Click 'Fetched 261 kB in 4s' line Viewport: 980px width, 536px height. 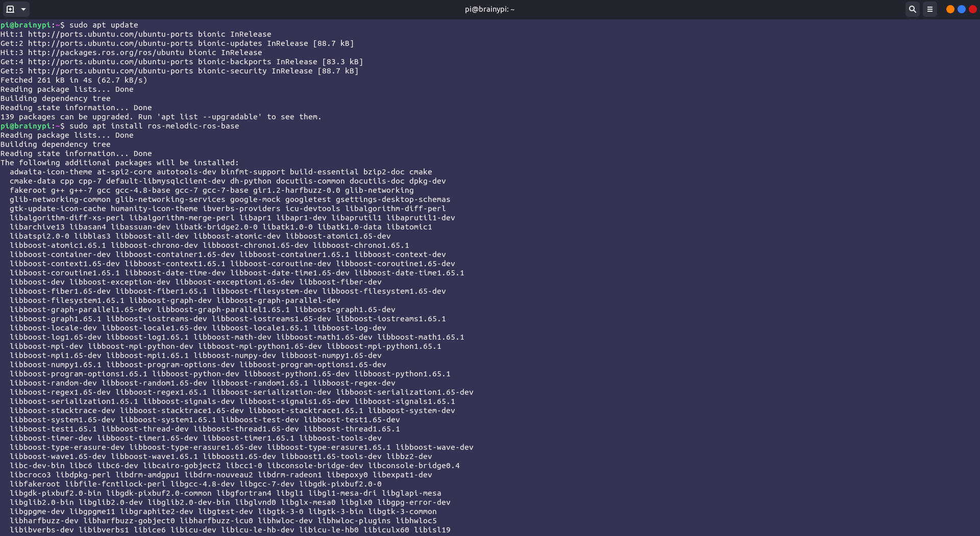[x=73, y=80]
